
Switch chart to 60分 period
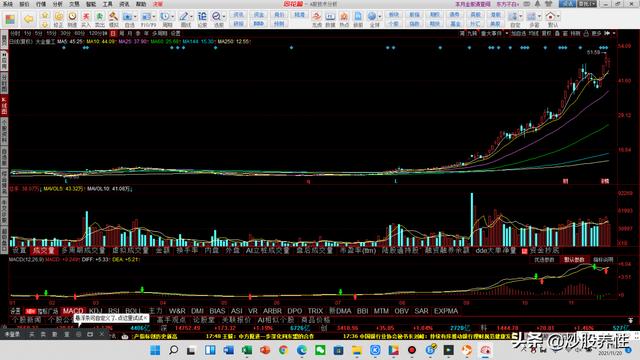(80, 33)
